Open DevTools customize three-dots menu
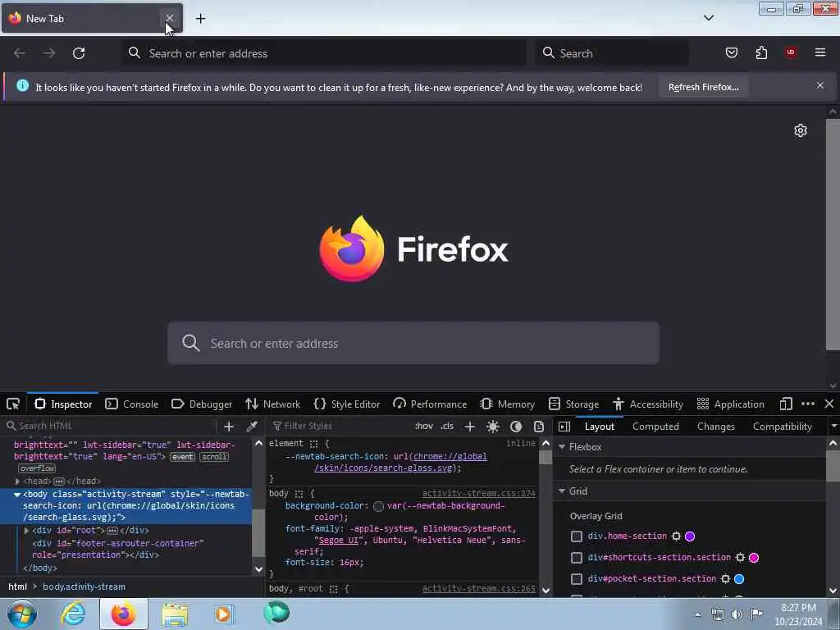The width and height of the screenshot is (840, 630). 808,404
